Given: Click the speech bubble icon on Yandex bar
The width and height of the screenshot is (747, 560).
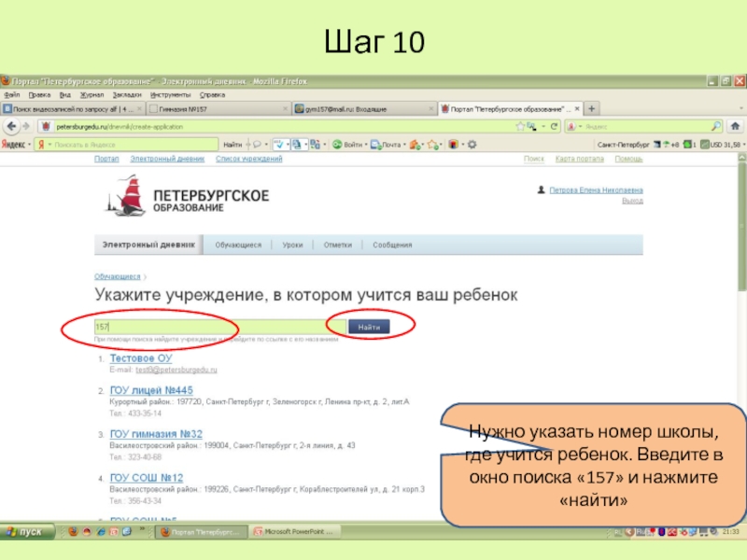Looking at the screenshot, I should tap(258, 145).
